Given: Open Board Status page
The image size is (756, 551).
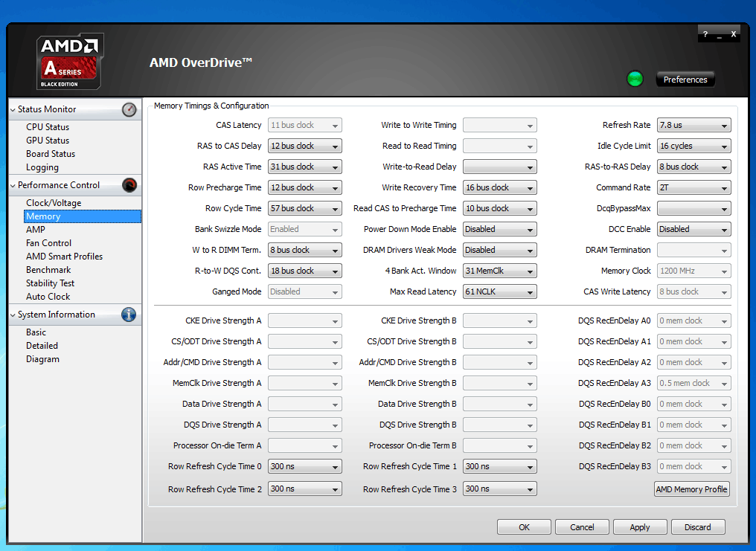Looking at the screenshot, I should 51,154.
